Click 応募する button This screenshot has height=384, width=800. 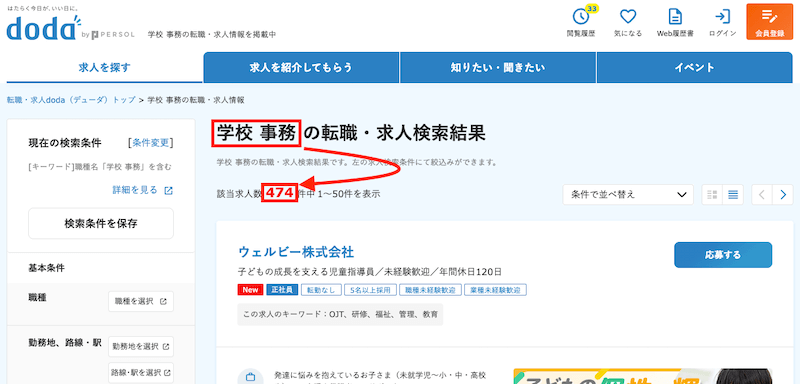point(723,255)
